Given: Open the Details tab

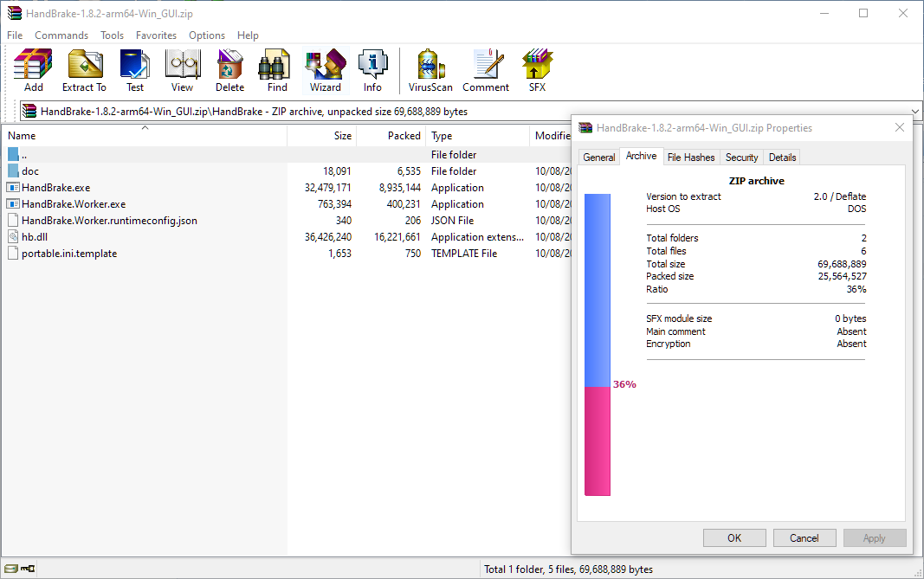Looking at the screenshot, I should pyautogui.click(x=782, y=158).
